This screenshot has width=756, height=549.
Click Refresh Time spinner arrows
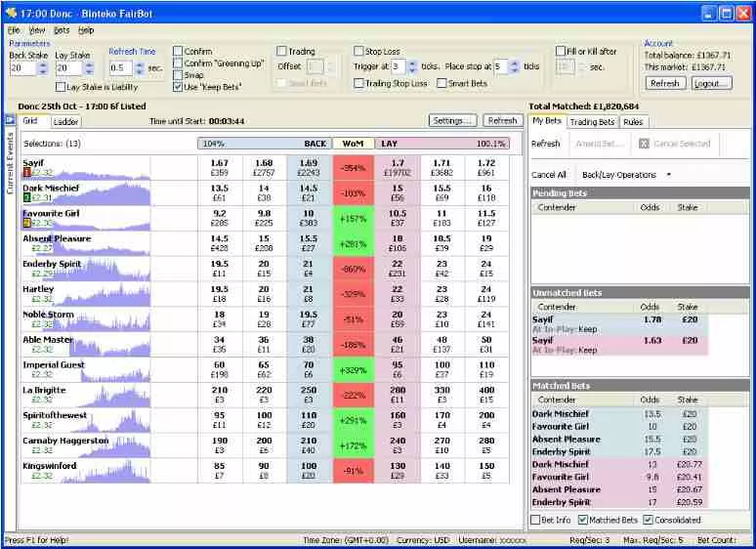[x=140, y=68]
